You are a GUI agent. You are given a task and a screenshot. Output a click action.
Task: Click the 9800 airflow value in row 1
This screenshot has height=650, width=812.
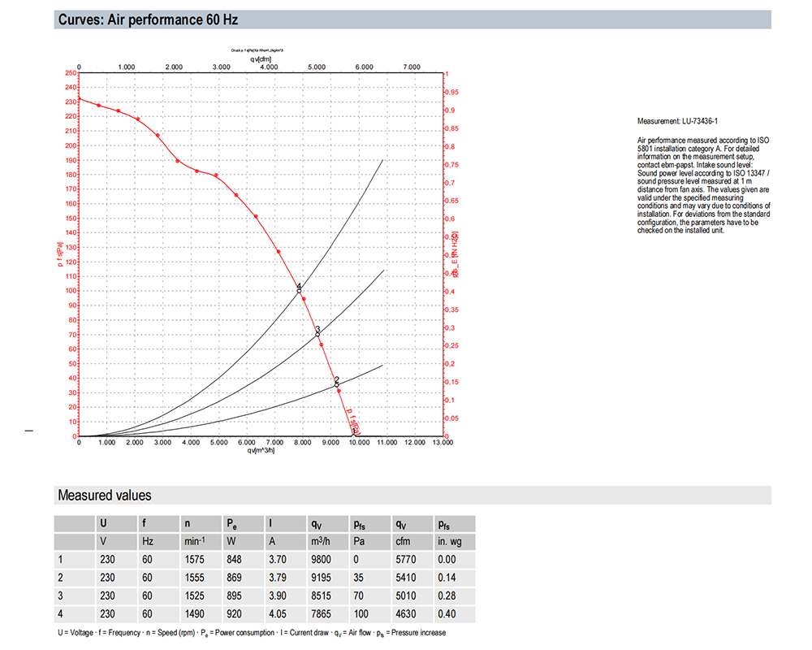tap(321, 560)
